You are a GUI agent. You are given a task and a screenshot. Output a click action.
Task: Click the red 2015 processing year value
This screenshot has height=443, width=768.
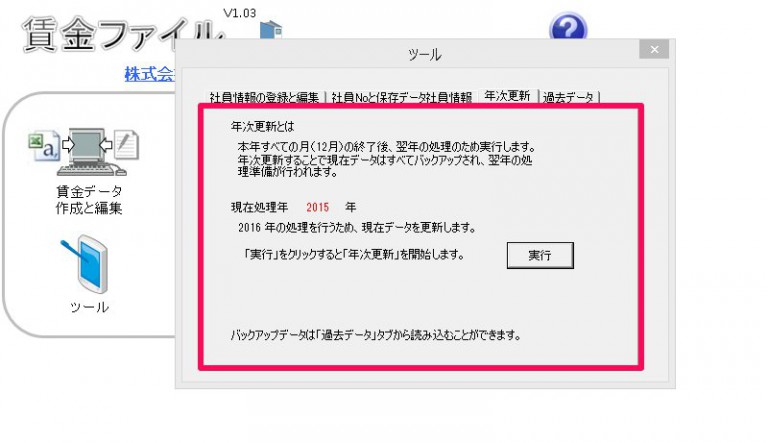point(317,207)
